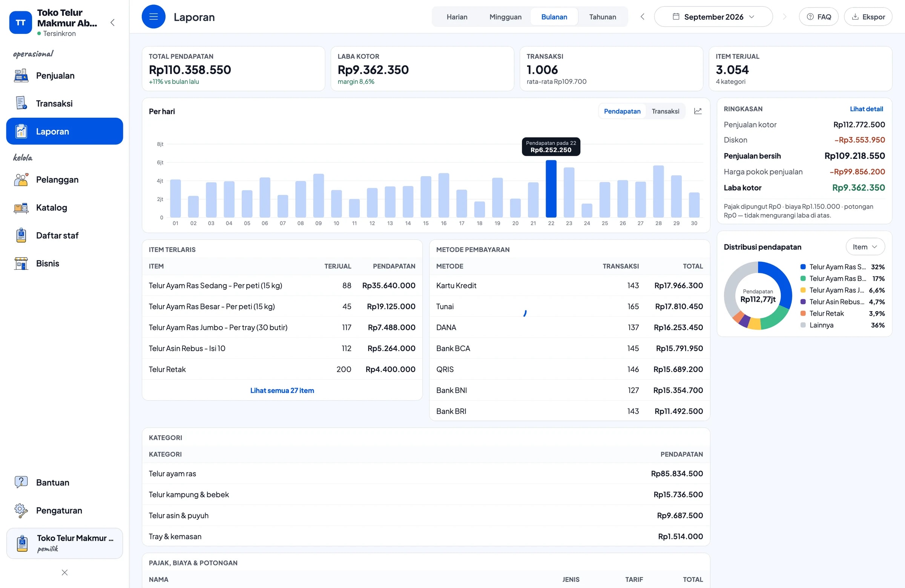Open the FAQ button

pyautogui.click(x=819, y=17)
